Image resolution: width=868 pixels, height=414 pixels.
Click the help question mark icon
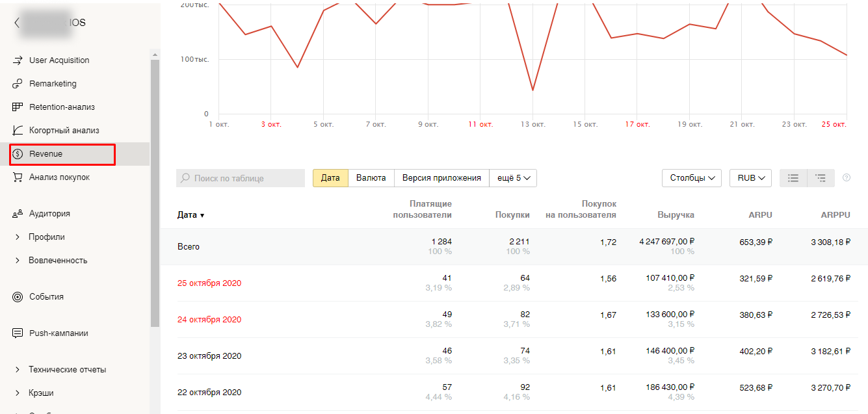(847, 177)
